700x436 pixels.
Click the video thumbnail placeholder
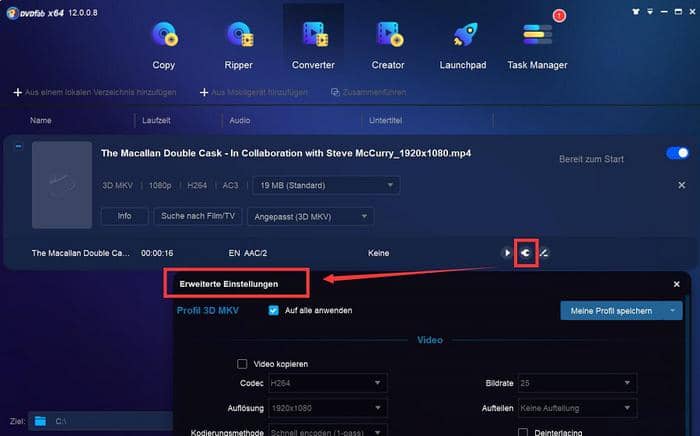[x=62, y=185]
